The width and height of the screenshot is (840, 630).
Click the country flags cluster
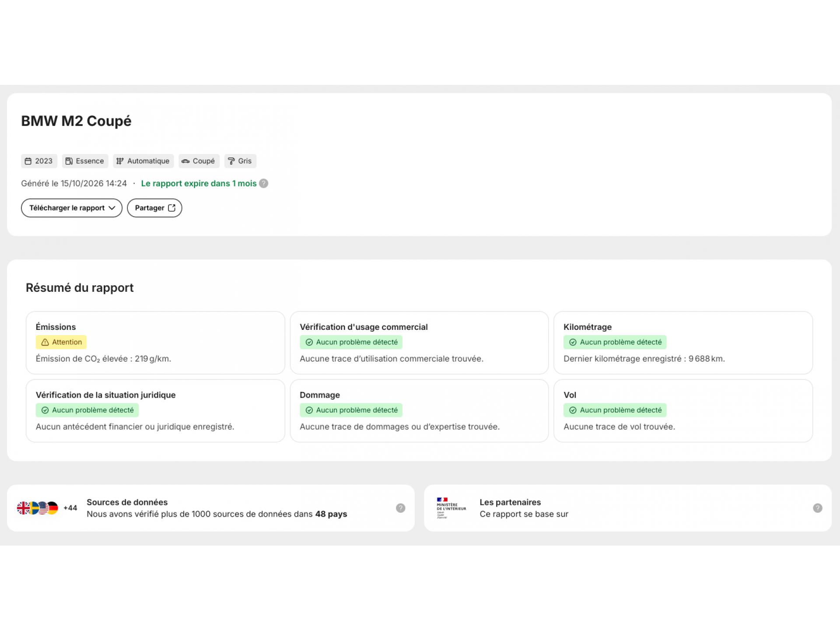pos(38,508)
